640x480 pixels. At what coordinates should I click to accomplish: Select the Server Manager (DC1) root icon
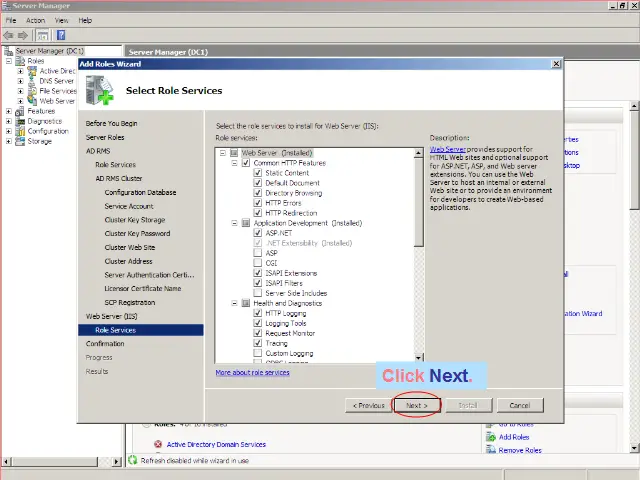tap(9, 51)
